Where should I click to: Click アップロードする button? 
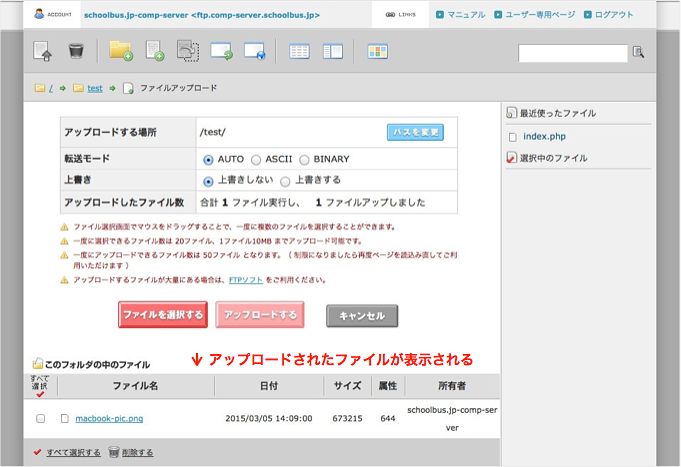(260, 315)
